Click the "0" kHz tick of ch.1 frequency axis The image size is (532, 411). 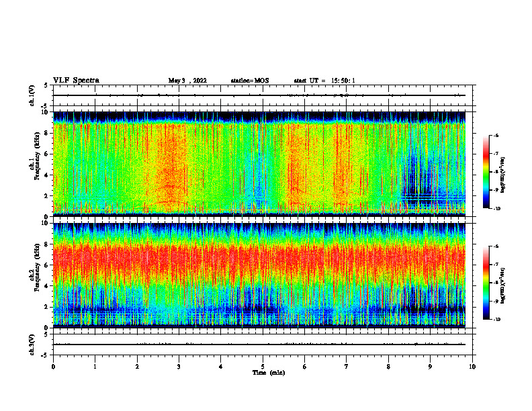[x=46, y=217]
